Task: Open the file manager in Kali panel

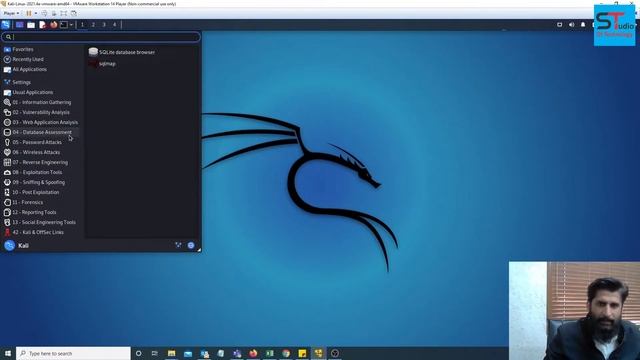Action: (x=31, y=25)
